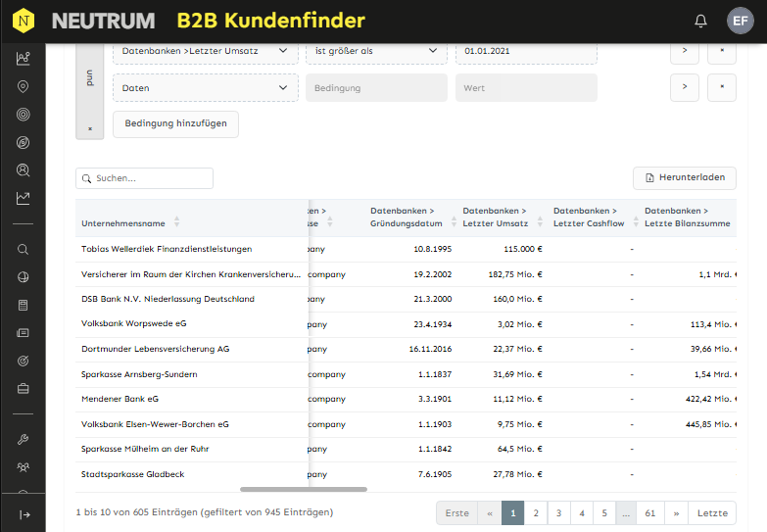
Task: Open the trend line chart sidebar icon
Action: [x=23, y=198]
